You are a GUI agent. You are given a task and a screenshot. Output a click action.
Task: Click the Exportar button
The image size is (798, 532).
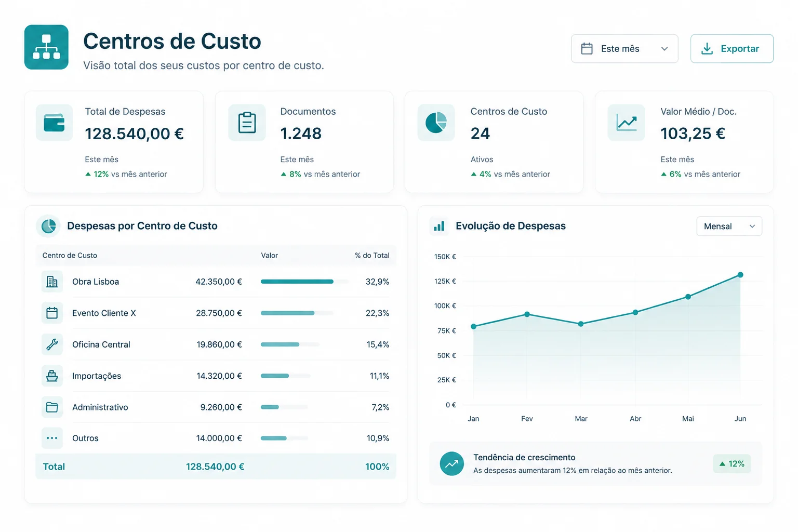point(731,49)
